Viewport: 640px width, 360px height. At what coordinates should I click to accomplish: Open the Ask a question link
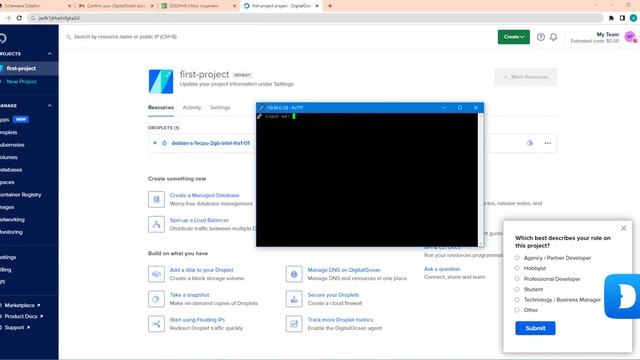[x=442, y=269]
